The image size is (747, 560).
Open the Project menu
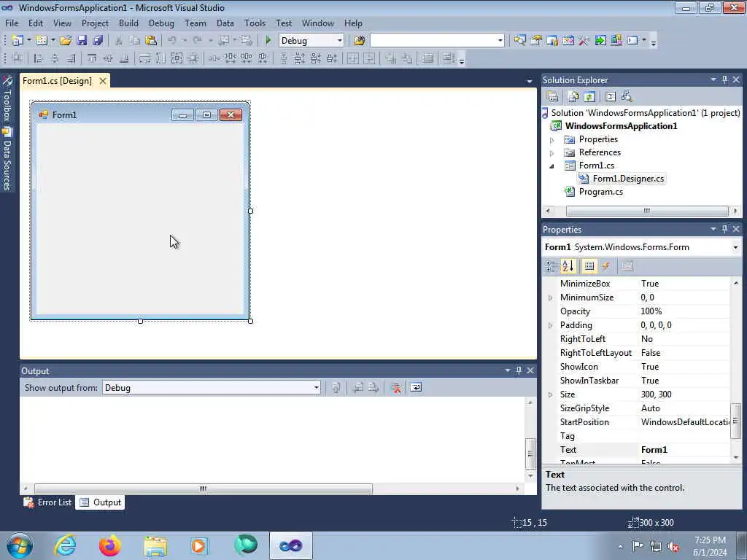coord(95,23)
